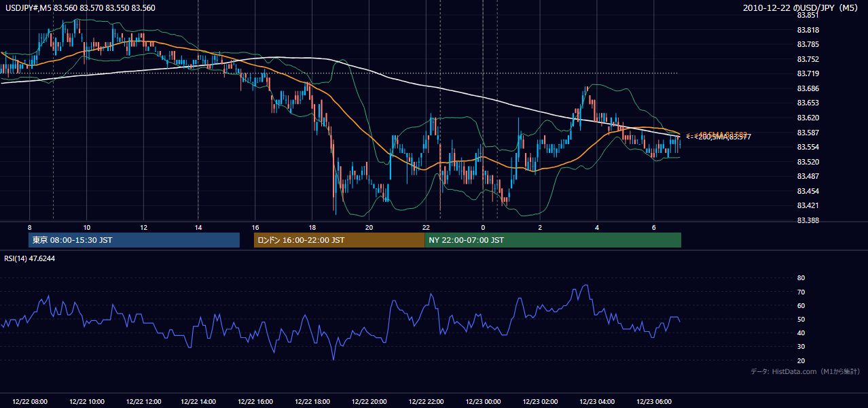Click the 12/23 00:00 date axis label
Image resolution: width=868 pixels, height=408 pixels.
pos(484,402)
